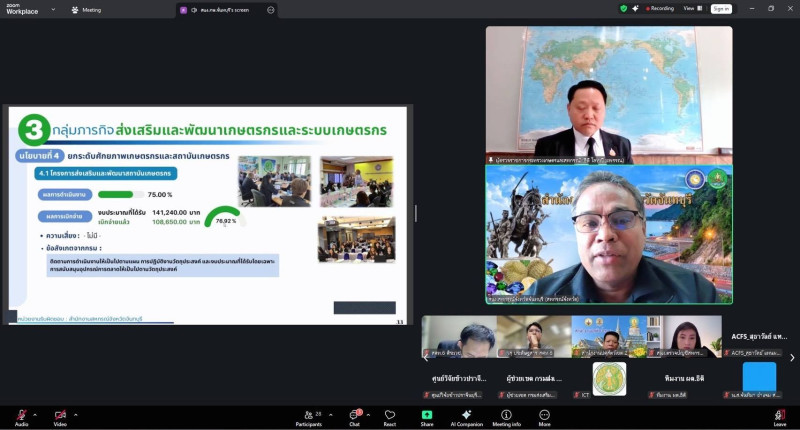Expand audio options arrow beside Audio

pyautogui.click(x=36, y=414)
